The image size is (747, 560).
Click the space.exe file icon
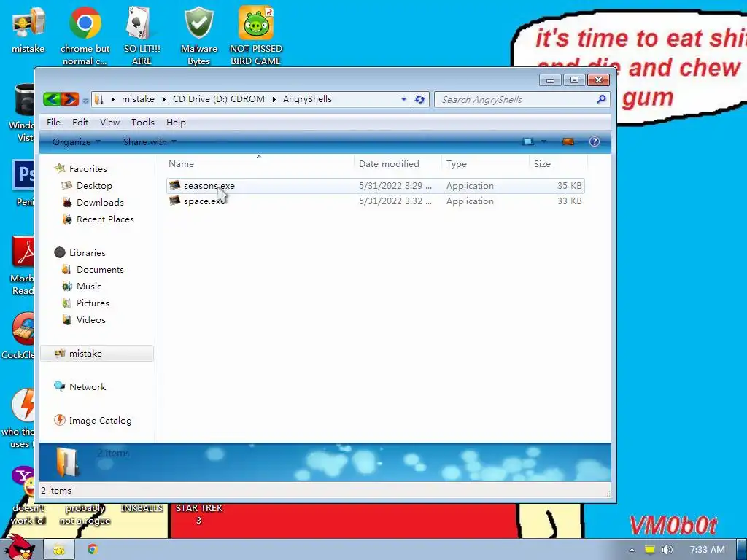[175, 201]
